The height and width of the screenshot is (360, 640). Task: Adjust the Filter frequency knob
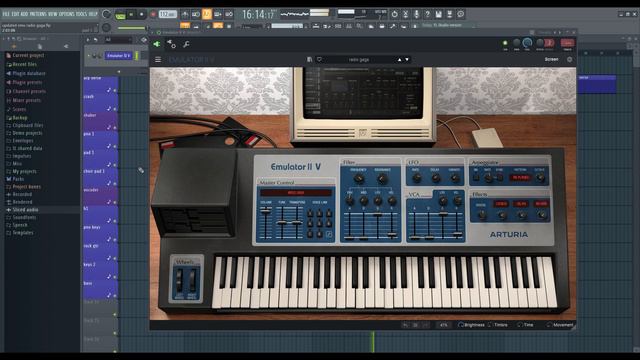pyautogui.click(x=359, y=178)
